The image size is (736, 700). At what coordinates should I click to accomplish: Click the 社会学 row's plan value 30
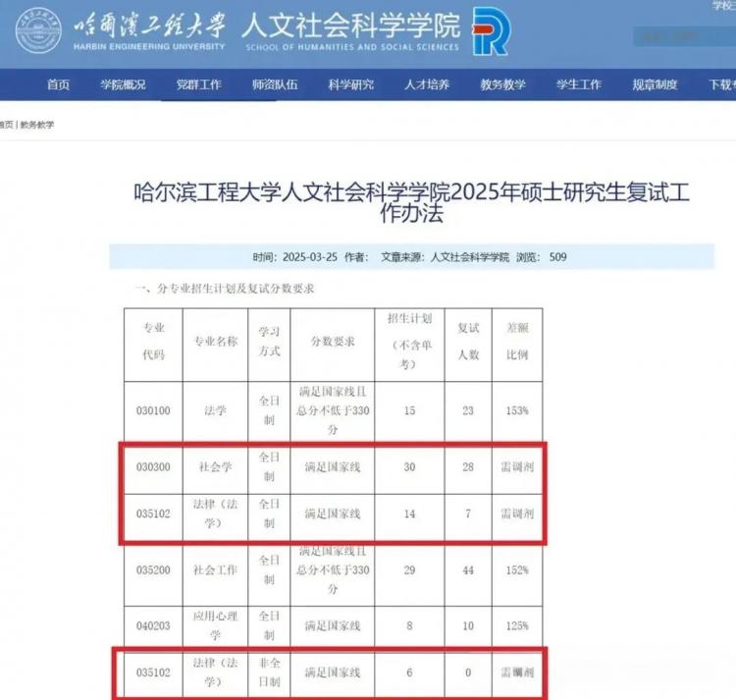[x=409, y=467]
